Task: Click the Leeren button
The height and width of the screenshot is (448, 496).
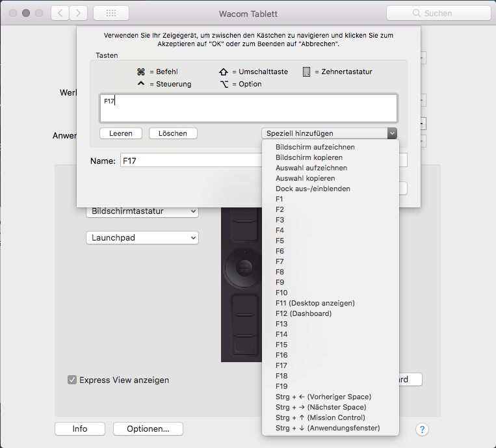Action: tap(121, 133)
